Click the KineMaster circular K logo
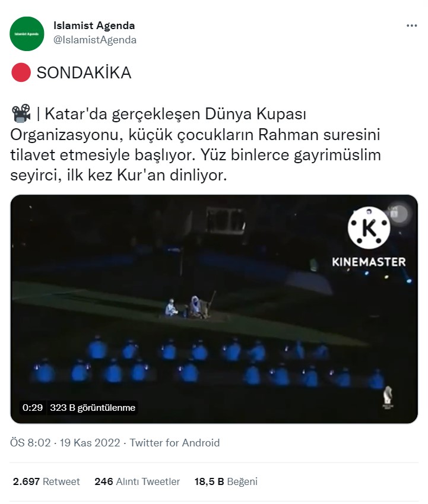 [x=369, y=228]
